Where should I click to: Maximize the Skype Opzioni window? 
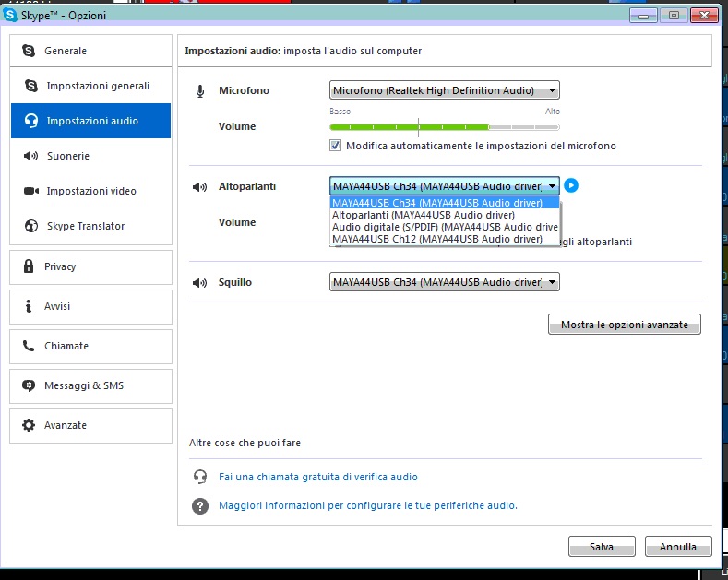674,16
